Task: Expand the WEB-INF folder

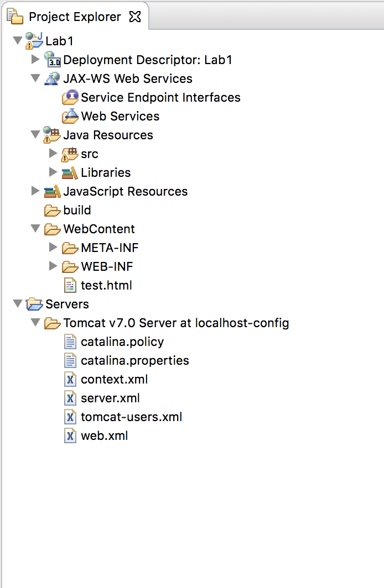Action: [53, 266]
